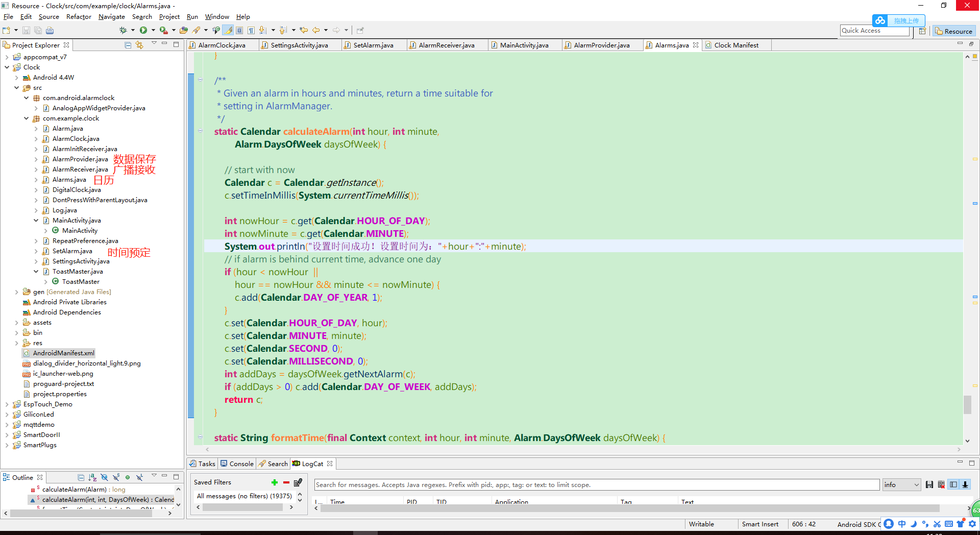Click LogCat message search field

597,484
